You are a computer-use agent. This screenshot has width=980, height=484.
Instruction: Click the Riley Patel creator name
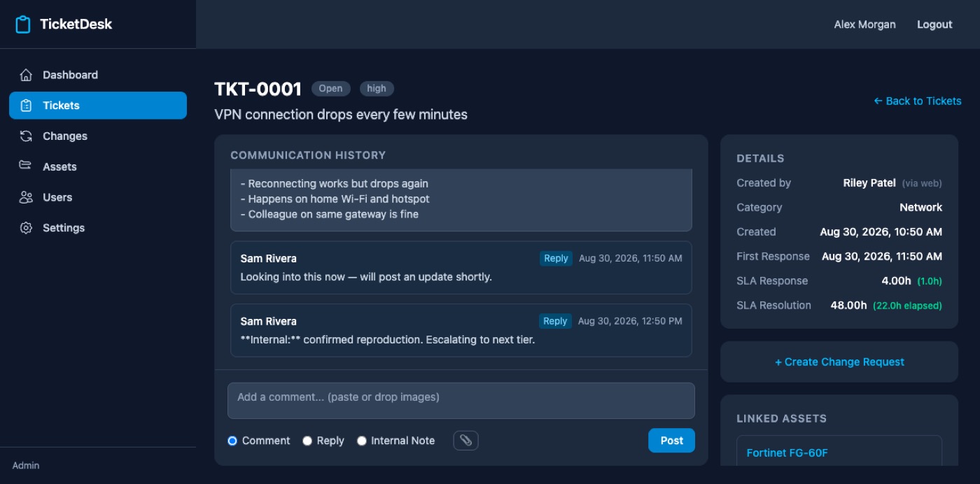click(869, 183)
